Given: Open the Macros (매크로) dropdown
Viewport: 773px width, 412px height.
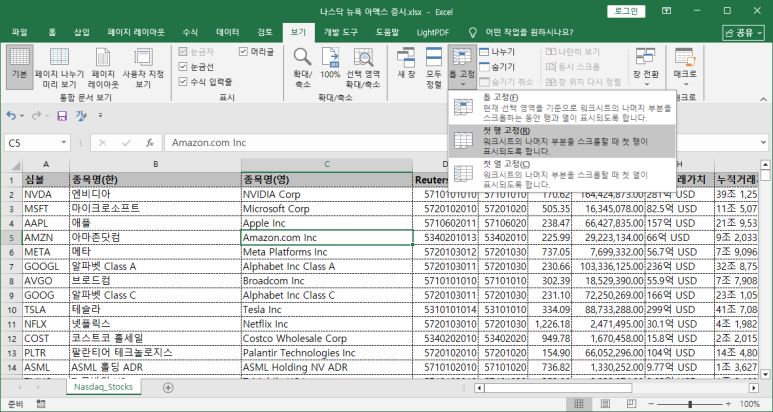Looking at the screenshot, I should coord(685,67).
